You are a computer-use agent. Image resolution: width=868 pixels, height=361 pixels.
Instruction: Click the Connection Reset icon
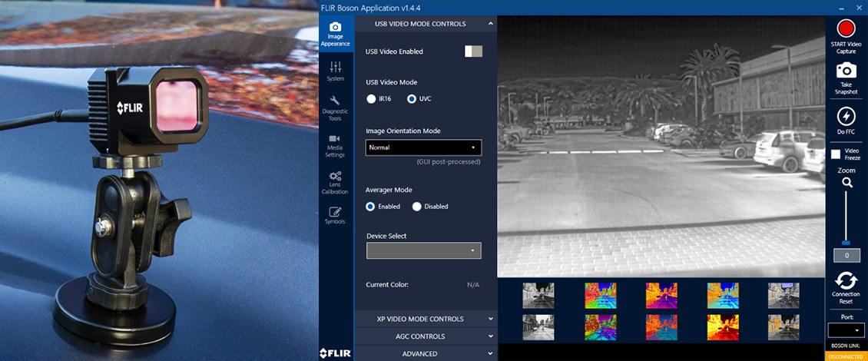click(x=846, y=280)
